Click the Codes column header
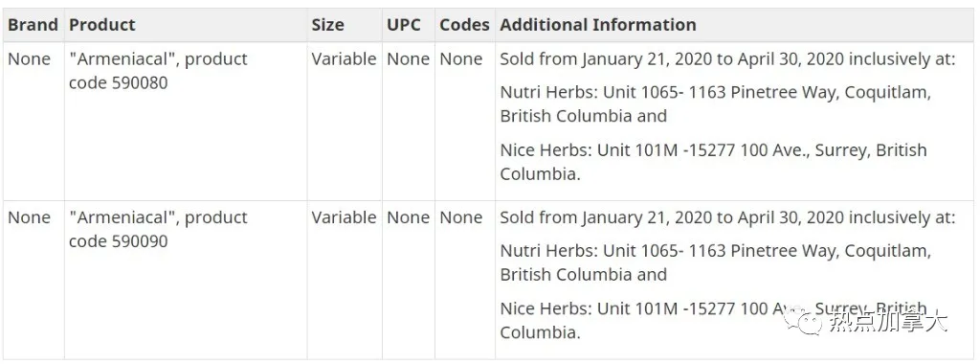Viewport: 980px width, 364px height. pyautogui.click(x=464, y=25)
